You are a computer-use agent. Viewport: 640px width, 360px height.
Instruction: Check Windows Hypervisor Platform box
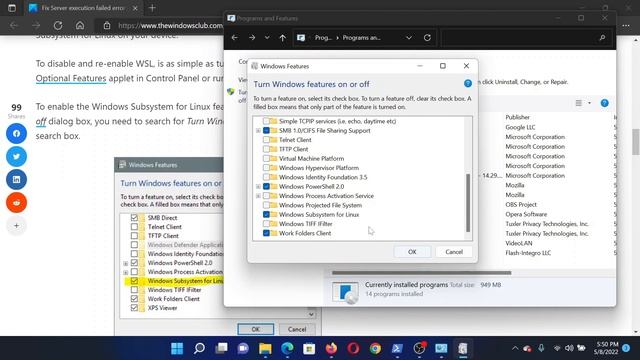[x=266, y=168]
